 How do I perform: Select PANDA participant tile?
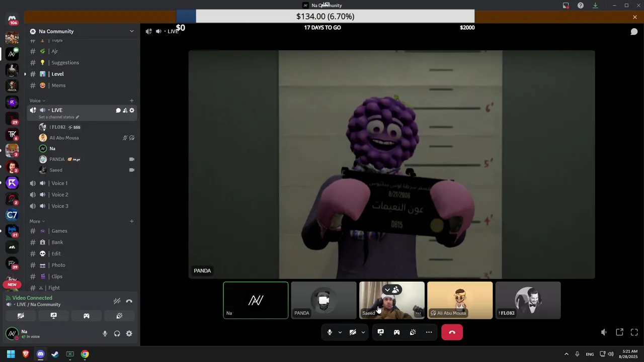click(324, 300)
